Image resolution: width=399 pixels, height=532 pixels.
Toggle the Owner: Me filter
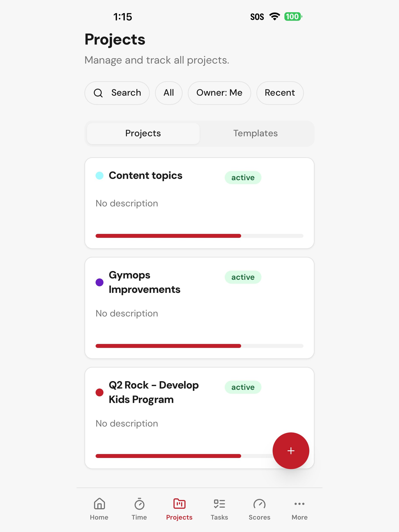[219, 93]
